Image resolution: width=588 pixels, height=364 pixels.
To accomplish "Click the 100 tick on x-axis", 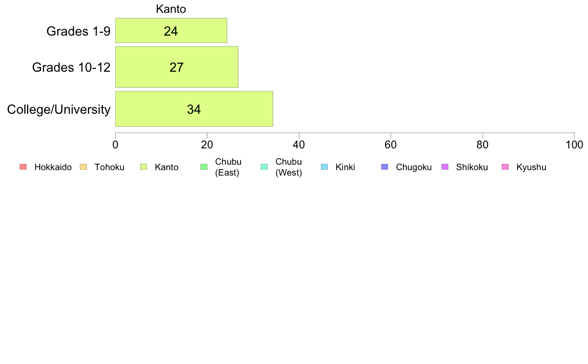I will pos(574,145).
